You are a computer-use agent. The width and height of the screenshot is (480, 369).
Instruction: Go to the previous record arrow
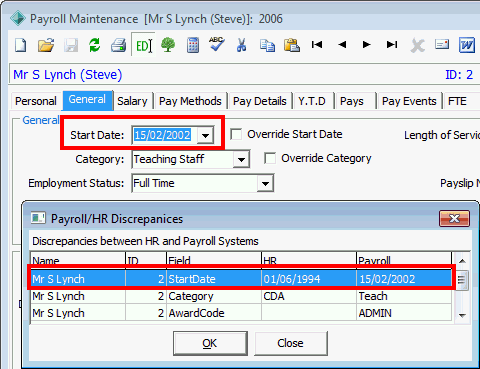(342, 44)
